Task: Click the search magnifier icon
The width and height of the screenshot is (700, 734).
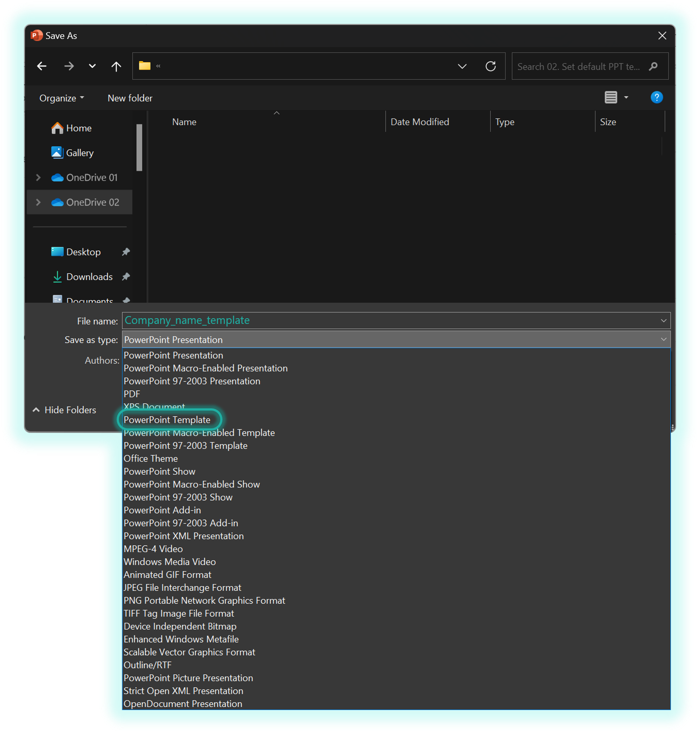Action: tap(653, 67)
